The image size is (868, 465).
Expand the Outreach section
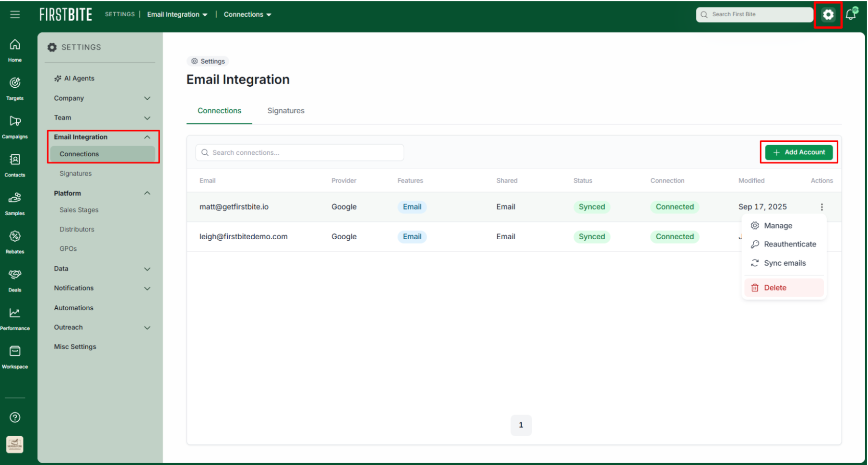pos(102,327)
